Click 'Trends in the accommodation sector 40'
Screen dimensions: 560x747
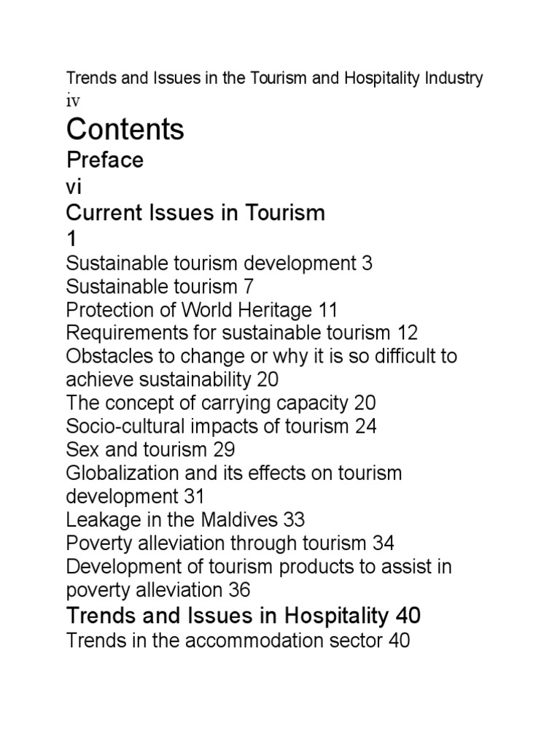pos(238,641)
